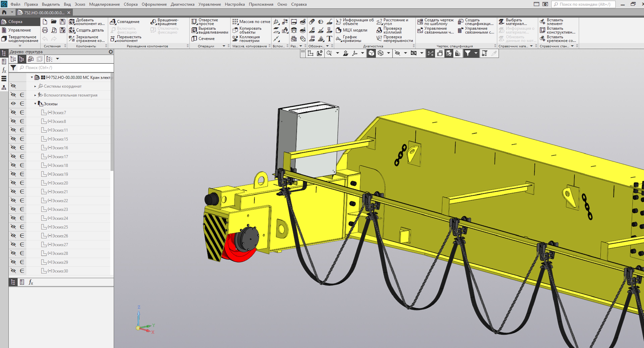
Task: Open the Диагностика menu
Action: pyautogui.click(x=182, y=4)
